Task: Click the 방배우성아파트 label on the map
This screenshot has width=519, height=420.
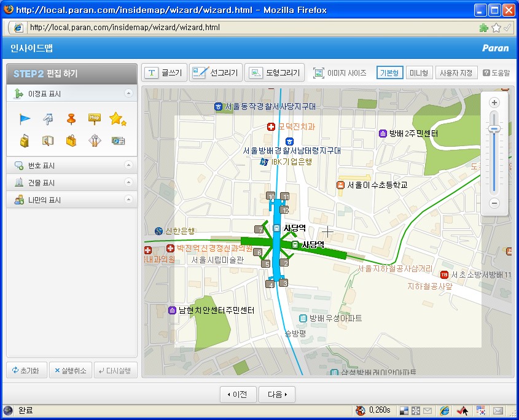Action: 335,319
